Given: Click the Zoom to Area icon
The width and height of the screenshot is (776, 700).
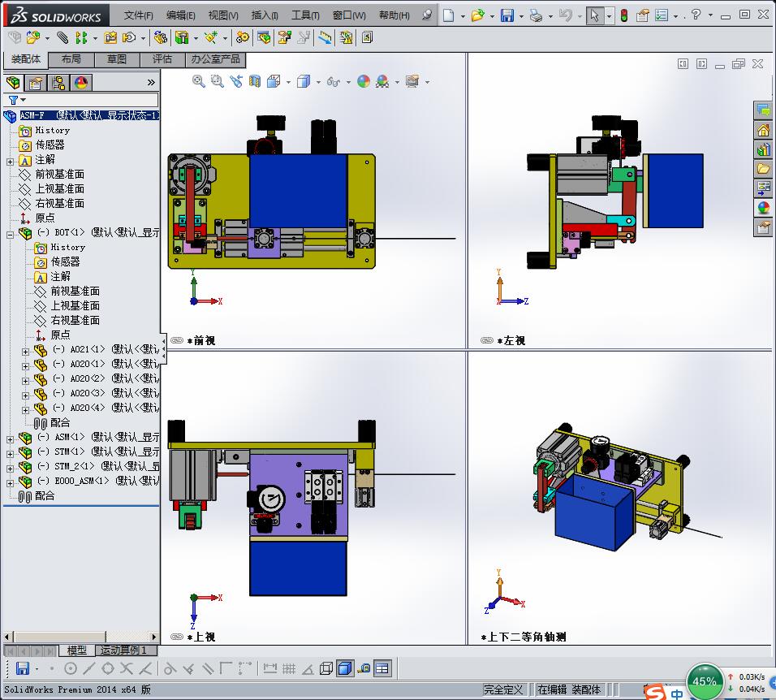Looking at the screenshot, I should coord(218,81).
